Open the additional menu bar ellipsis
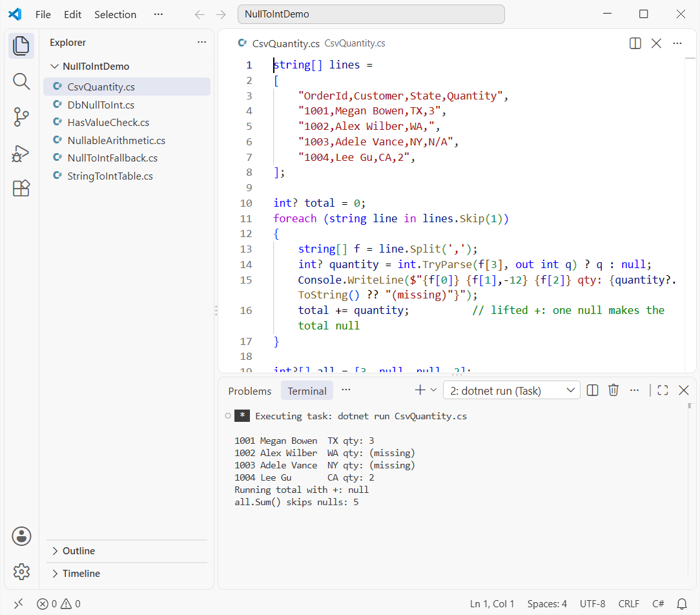700x615 pixels. (x=158, y=14)
